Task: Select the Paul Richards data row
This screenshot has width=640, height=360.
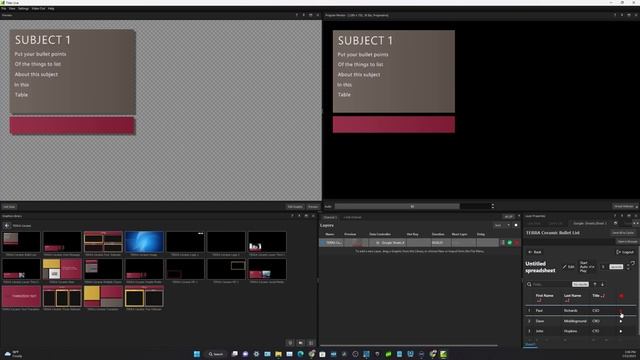Action: click(x=580, y=311)
